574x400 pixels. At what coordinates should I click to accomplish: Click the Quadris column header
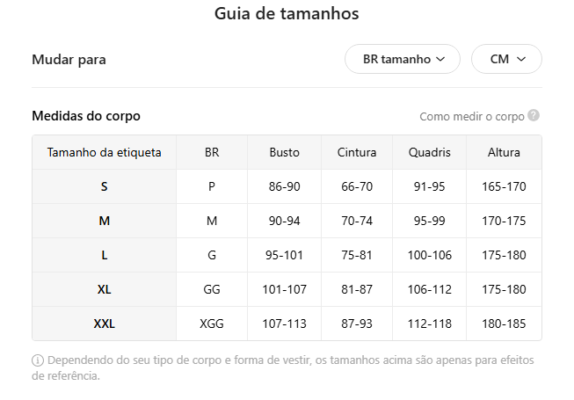(429, 152)
